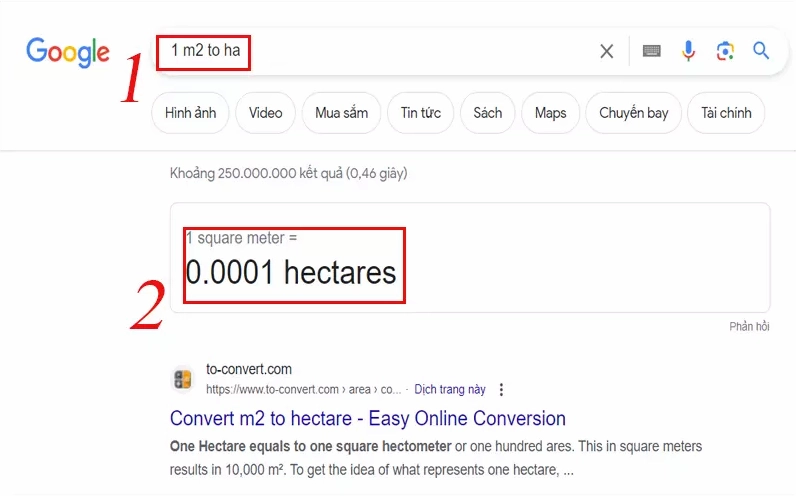796x496 pixels.
Task: Open the on-screen keyboard icon
Action: tap(651, 51)
